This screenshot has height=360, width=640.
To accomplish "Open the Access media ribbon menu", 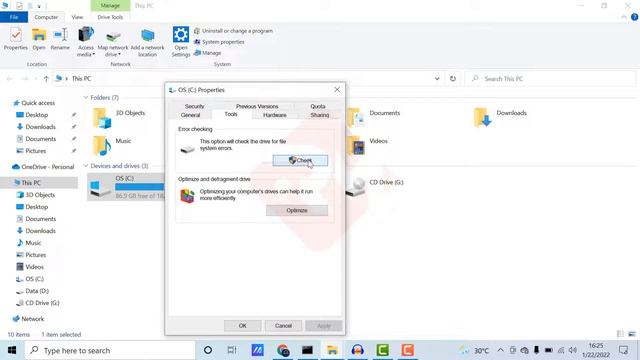I will click(x=86, y=42).
